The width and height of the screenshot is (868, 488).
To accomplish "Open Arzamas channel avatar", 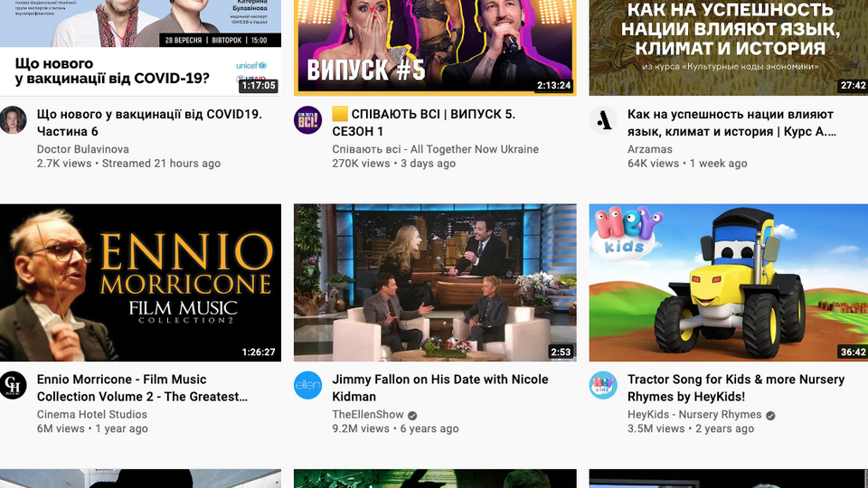I will (x=603, y=120).
